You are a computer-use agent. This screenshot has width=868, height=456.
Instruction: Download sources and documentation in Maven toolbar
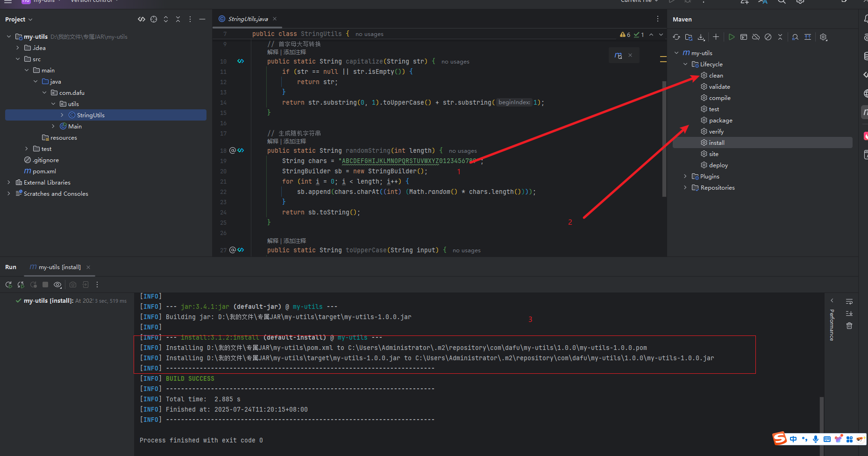tap(701, 37)
